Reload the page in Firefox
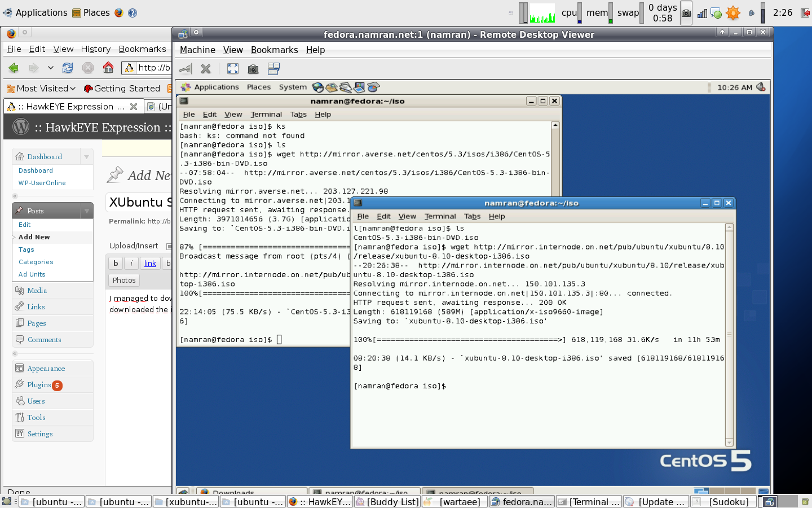The width and height of the screenshot is (812, 508). tap(68, 68)
